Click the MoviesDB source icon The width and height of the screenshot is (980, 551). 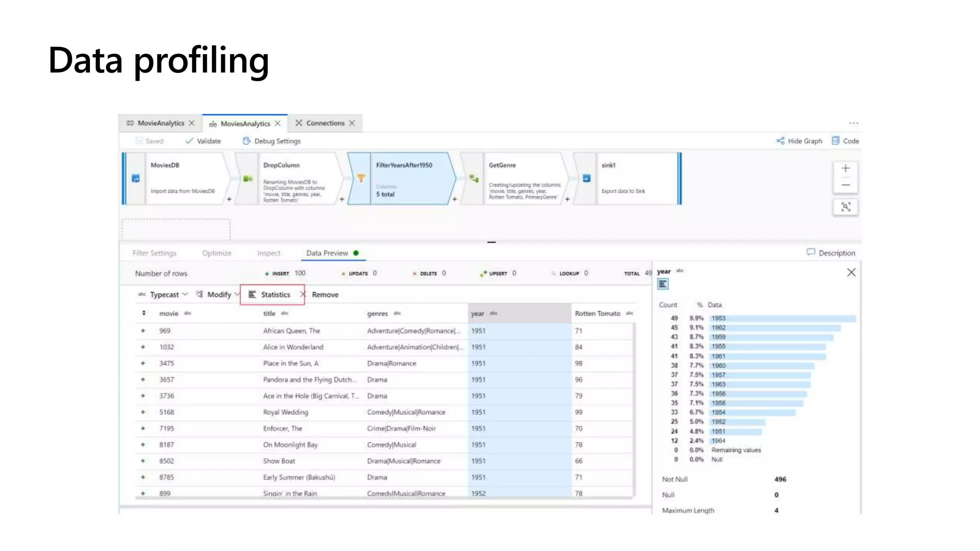coord(136,178)
